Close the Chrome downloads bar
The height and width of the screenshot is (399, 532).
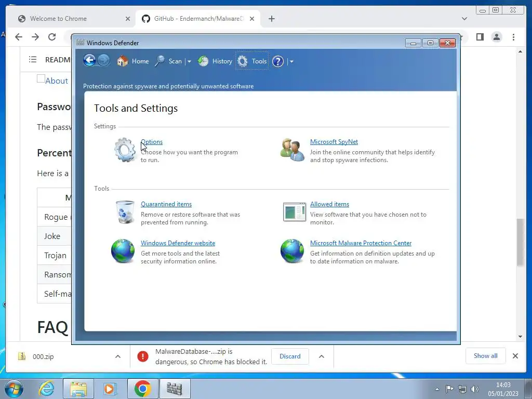pyautogui.click(x=515, y=356)
